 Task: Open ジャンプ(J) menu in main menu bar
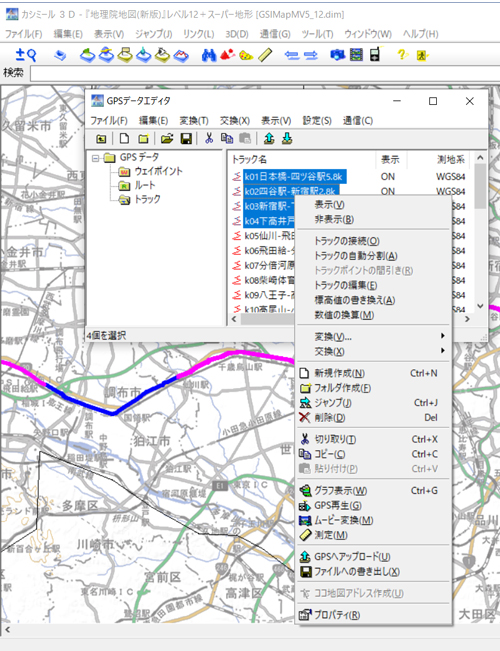(154, 34)
